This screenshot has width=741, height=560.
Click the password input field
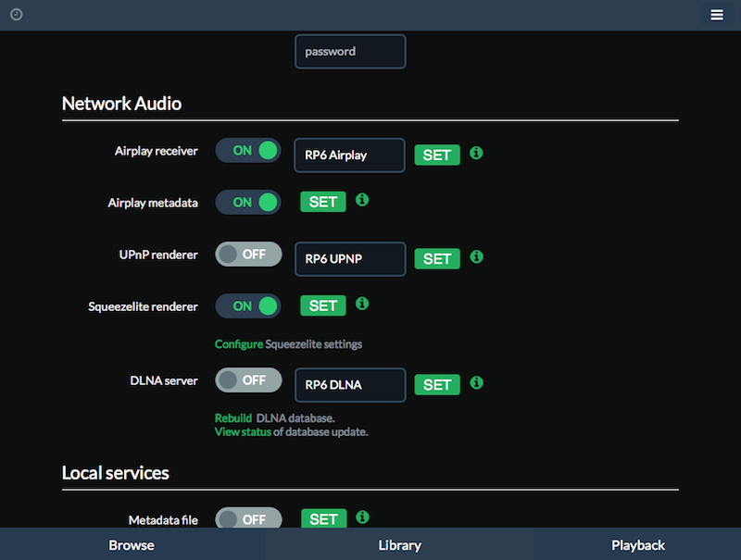(350, 52)
